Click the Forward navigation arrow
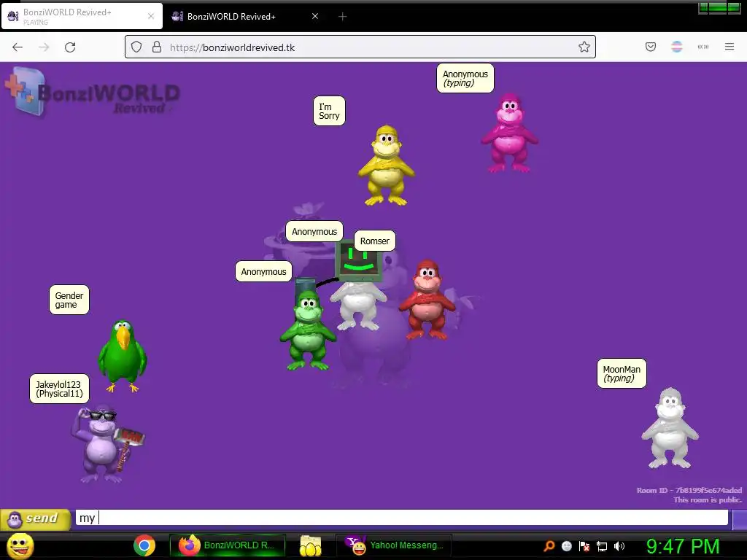This screenshot has height=560, width=747. click(x=44, y=47)
